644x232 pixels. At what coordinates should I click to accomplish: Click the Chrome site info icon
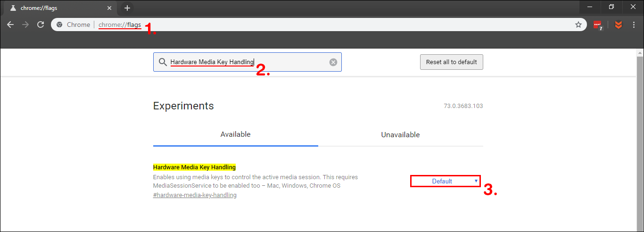point(60,25)
